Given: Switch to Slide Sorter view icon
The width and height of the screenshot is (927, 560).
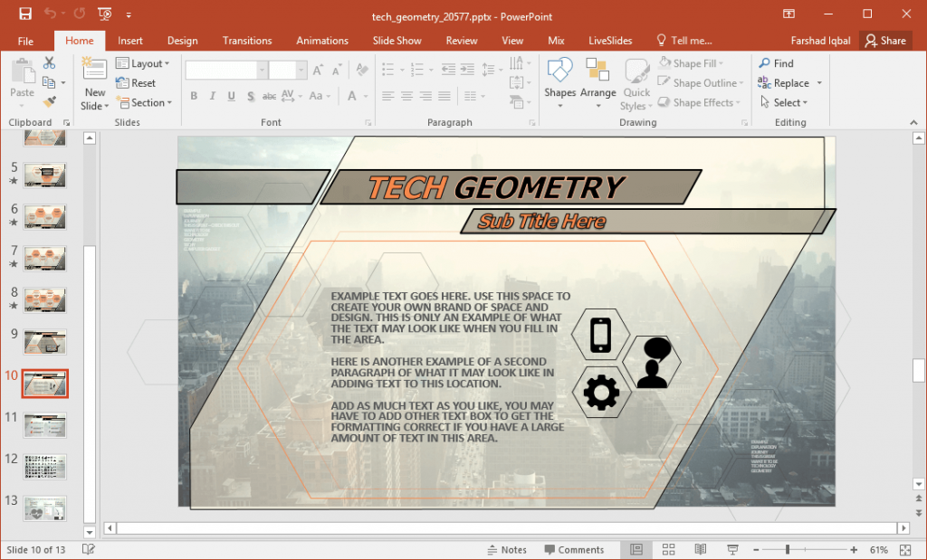Looking at the screenshot, I should (x=668, y=549).
